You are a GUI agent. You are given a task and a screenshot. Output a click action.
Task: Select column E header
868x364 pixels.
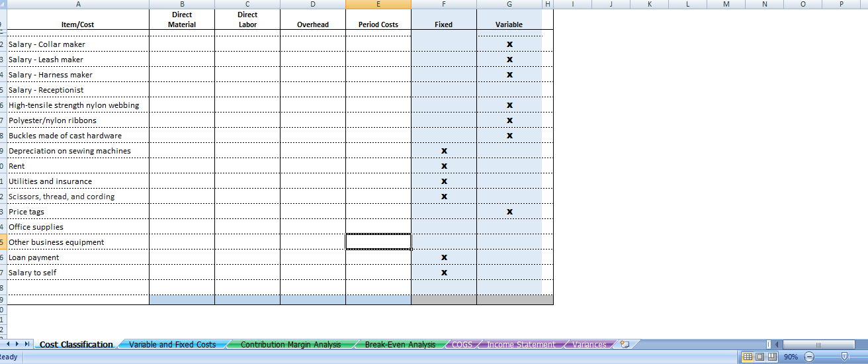[378, 4]
